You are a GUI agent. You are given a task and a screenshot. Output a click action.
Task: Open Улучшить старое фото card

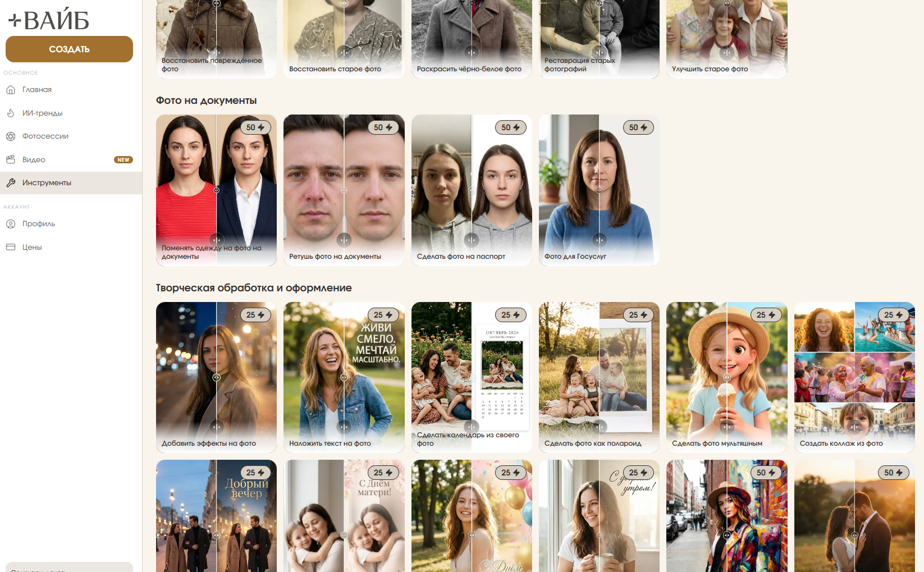tap(727, 39)
